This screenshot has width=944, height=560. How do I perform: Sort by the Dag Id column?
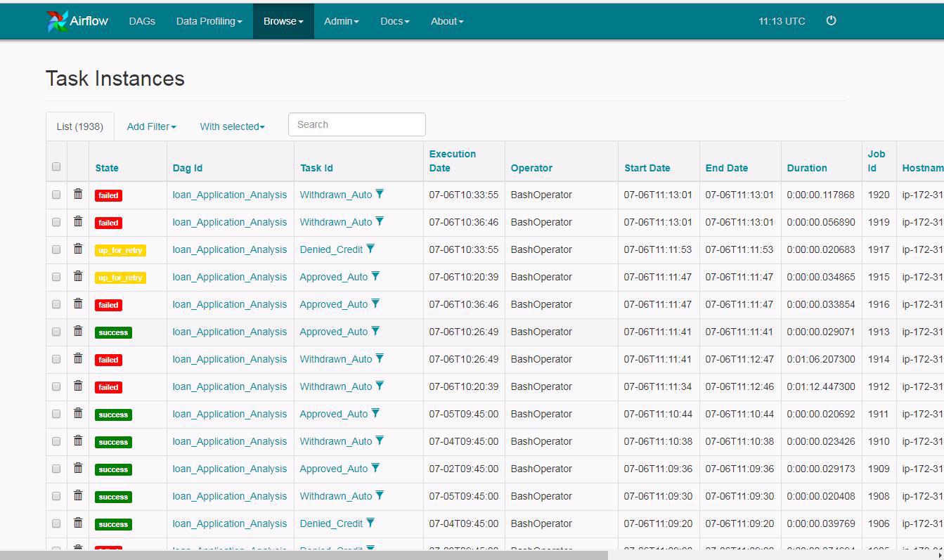tap(188, 168)
